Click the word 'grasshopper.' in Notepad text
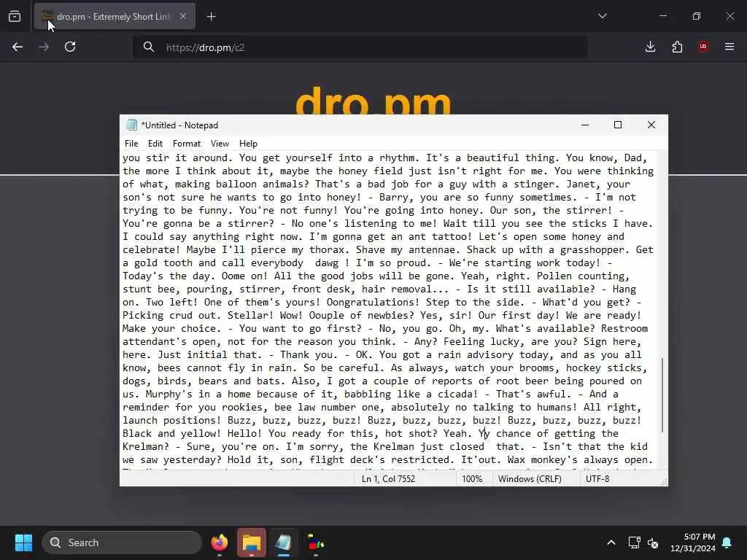747x560 pixels. click(x=595, y=249)
